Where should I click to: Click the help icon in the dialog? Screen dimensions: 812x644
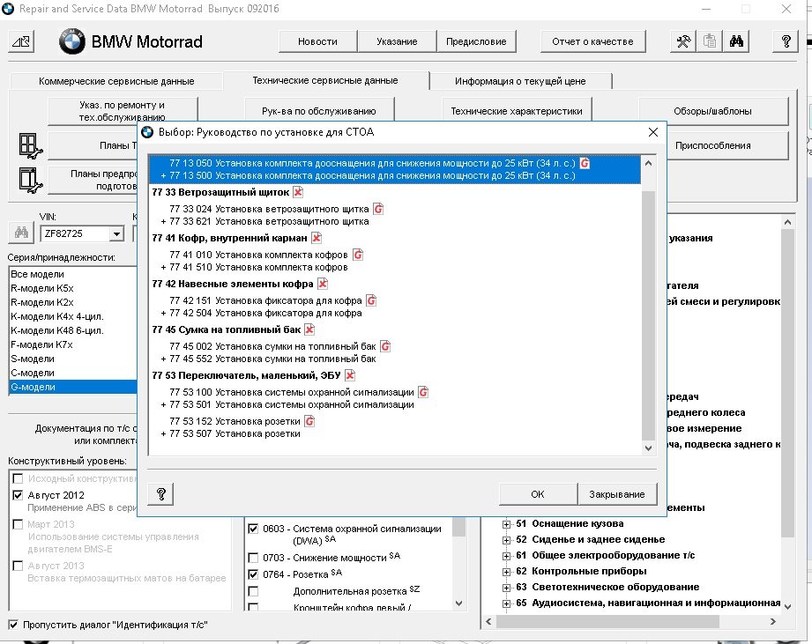click(x=161, y=494)
